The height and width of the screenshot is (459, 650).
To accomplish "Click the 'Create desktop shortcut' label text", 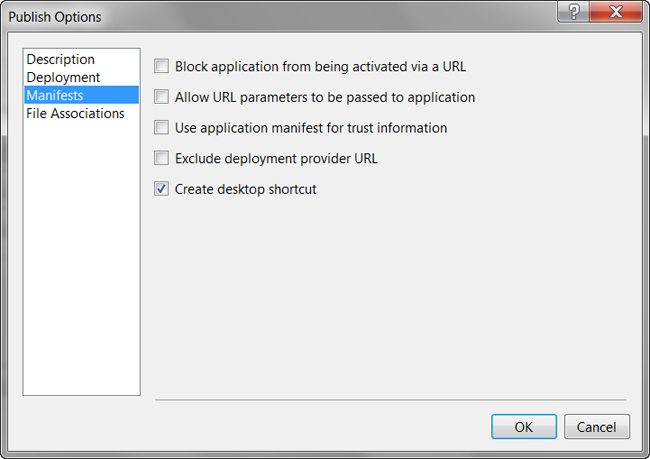I will coord(245,189).
